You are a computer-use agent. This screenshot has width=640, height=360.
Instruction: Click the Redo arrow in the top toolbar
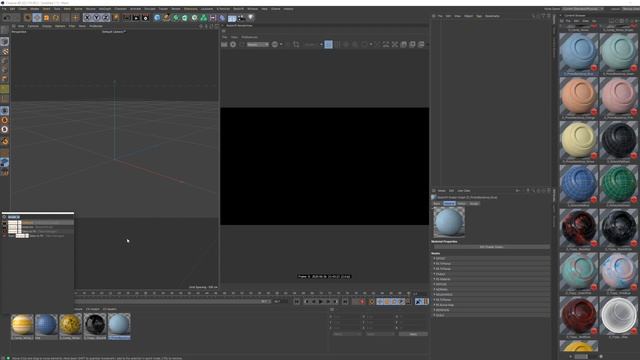tap(16, 18)
